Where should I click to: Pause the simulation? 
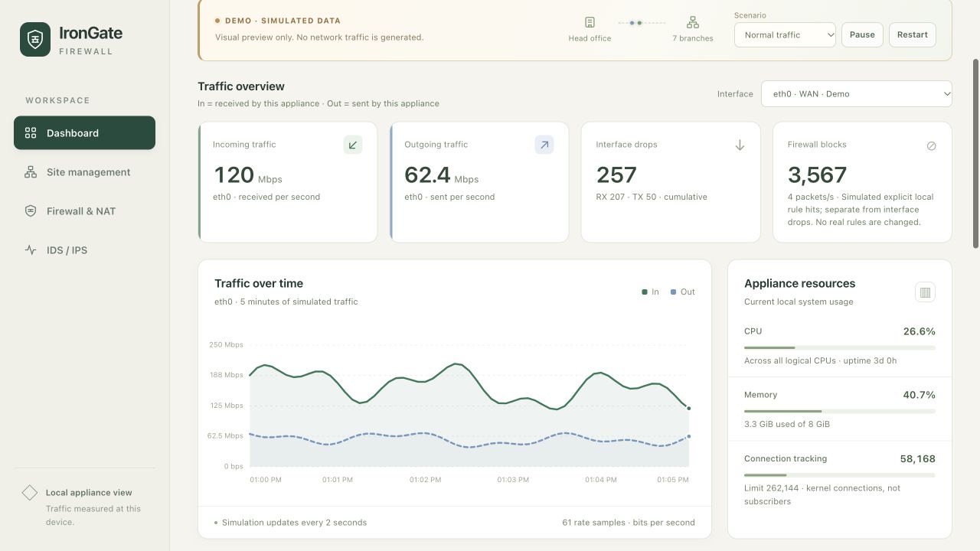[x=862, y=34]
